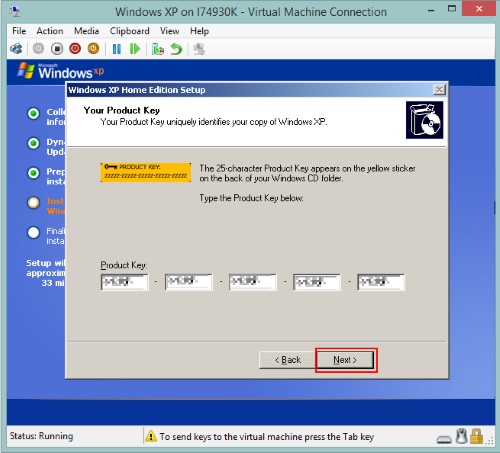Click the orange Save state toolbar icon
Viewport: 500px width, 453px height.
[93, 49]
